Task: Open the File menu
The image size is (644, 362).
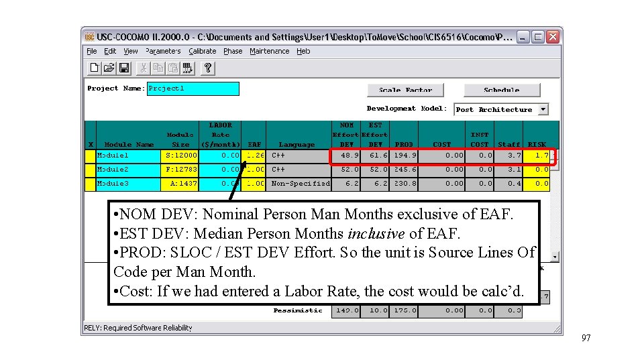Action: [x=92, y=52]
